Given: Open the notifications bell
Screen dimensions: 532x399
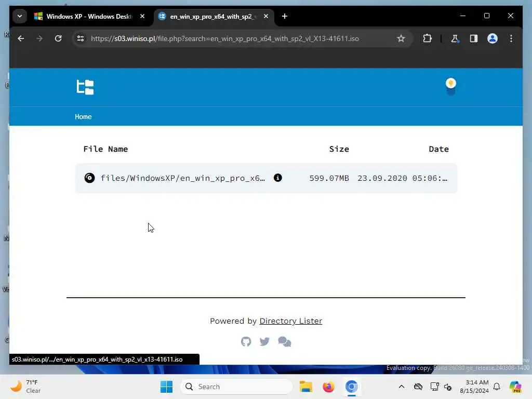Looking at the screenshot, I should (497, 387).
